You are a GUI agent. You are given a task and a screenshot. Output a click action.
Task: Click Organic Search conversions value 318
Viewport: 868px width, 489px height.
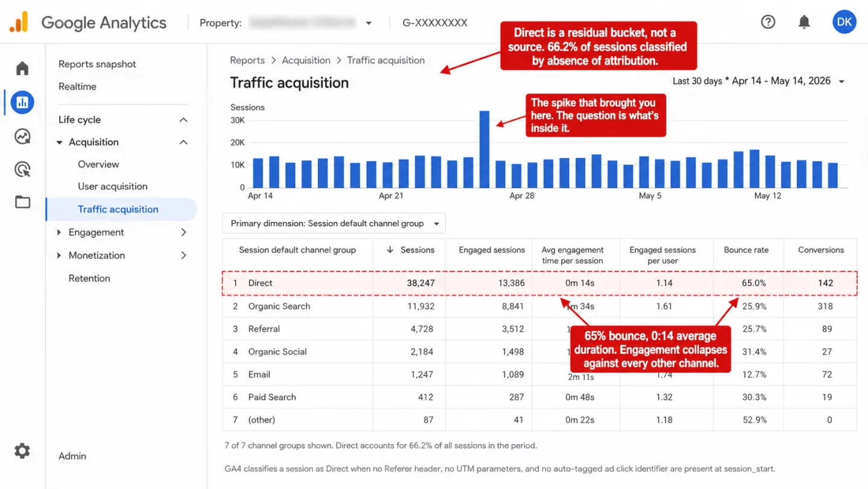[x=825, y=306]
